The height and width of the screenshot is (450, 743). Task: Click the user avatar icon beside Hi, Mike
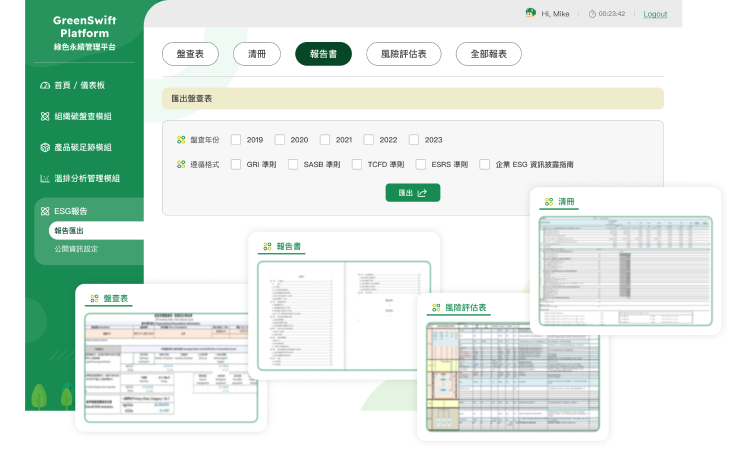(x=530, y=13)
